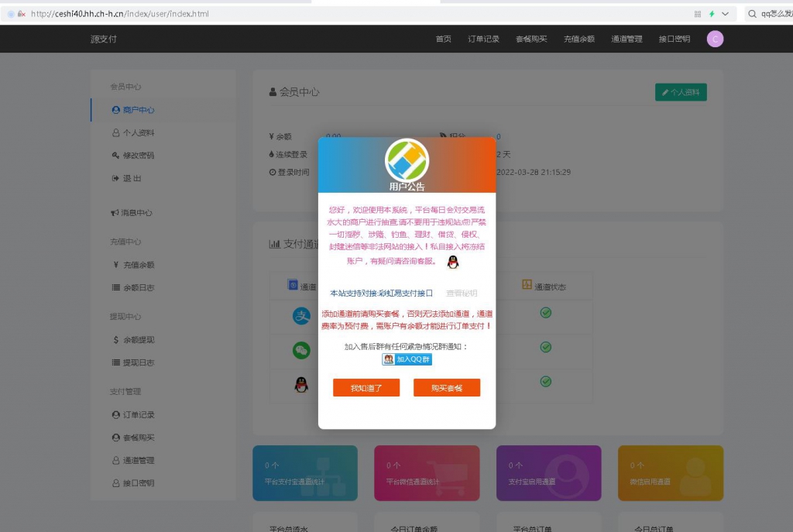The height and width of the screenshot is (532, 793).
Task: Switch to the 首页 navigation item
Action: [x=442, y=38]
